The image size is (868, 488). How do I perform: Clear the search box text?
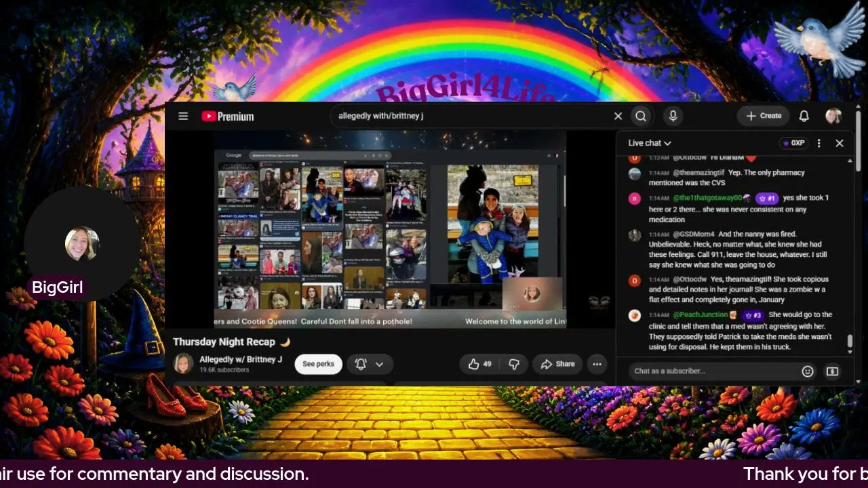pos(618,116)
